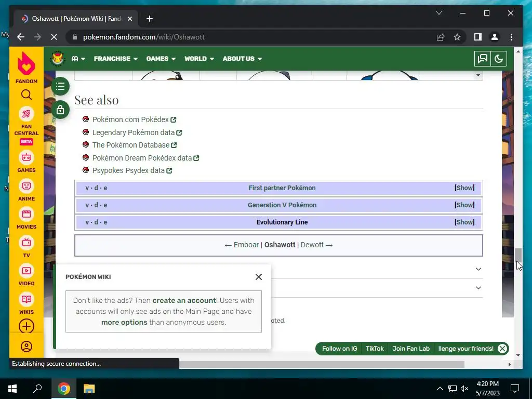The width and height of the screenshot is (532, 399).
Task: Open the Windows Start menu
Action: pos(12,389)
